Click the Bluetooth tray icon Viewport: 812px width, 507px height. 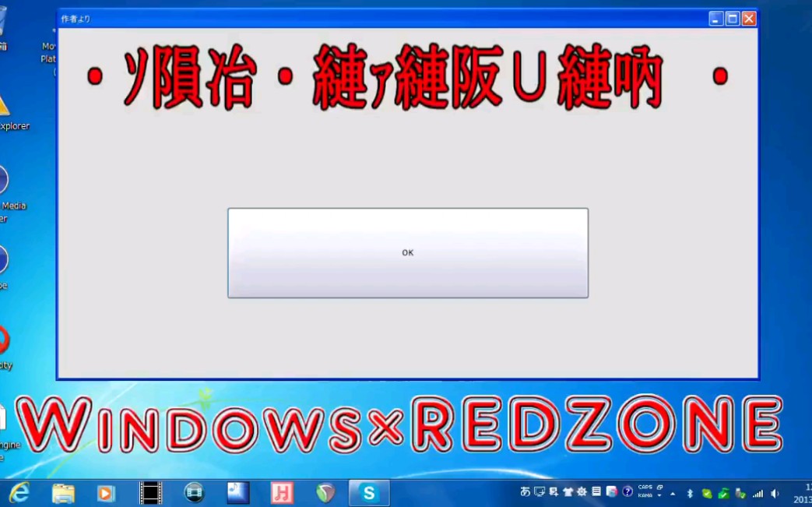coord(690,494)
